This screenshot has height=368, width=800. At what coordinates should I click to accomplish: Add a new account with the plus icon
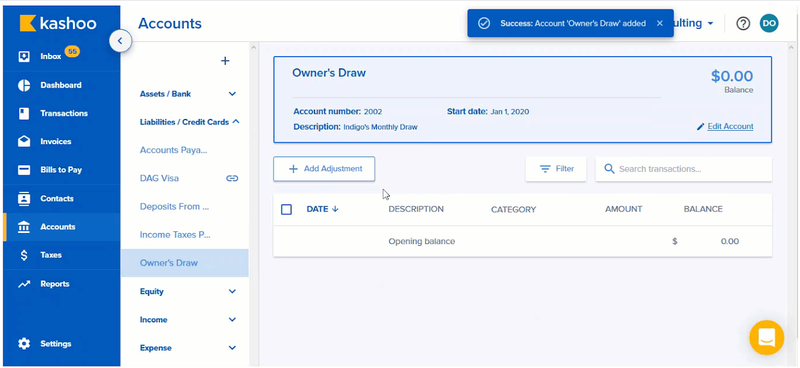coord(225,61)
